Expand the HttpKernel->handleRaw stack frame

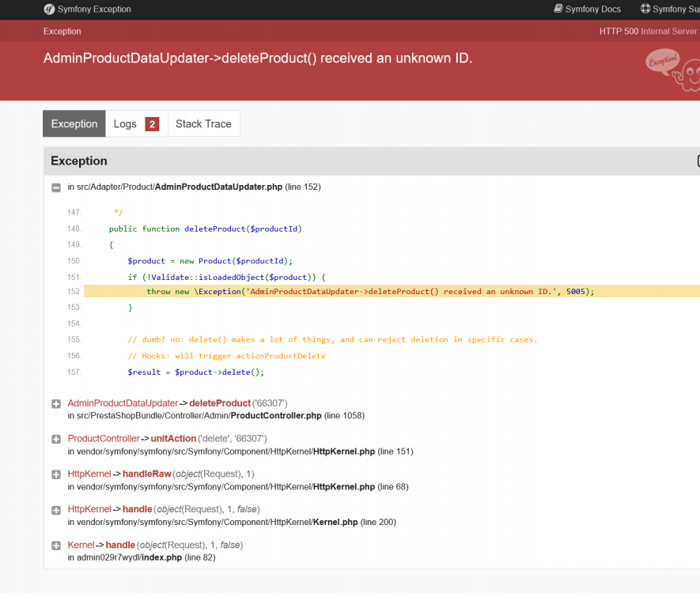click(55, 474)
